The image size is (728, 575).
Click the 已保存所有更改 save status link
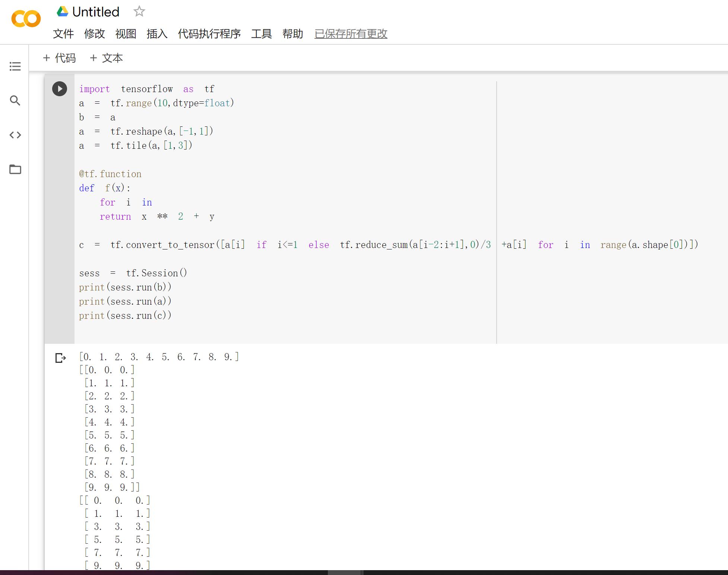[351, 34]
